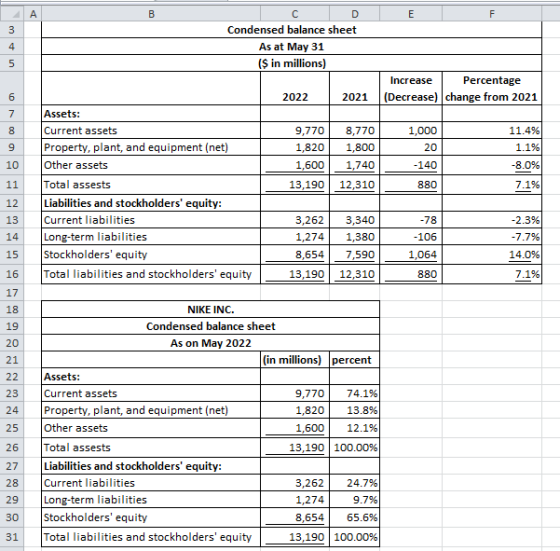Click the 'percent' heading cell
This screenshot has height=551, width=560.
(354, 360)
